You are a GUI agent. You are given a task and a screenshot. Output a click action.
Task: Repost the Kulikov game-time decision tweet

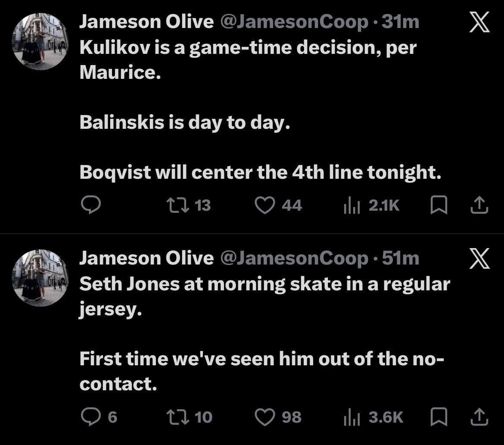tap(177, 205)
